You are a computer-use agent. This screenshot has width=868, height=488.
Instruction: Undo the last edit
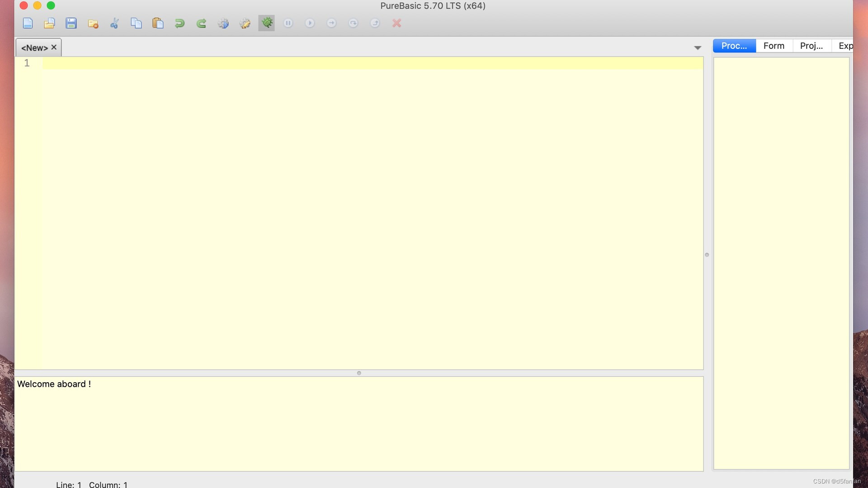(179, 23)
